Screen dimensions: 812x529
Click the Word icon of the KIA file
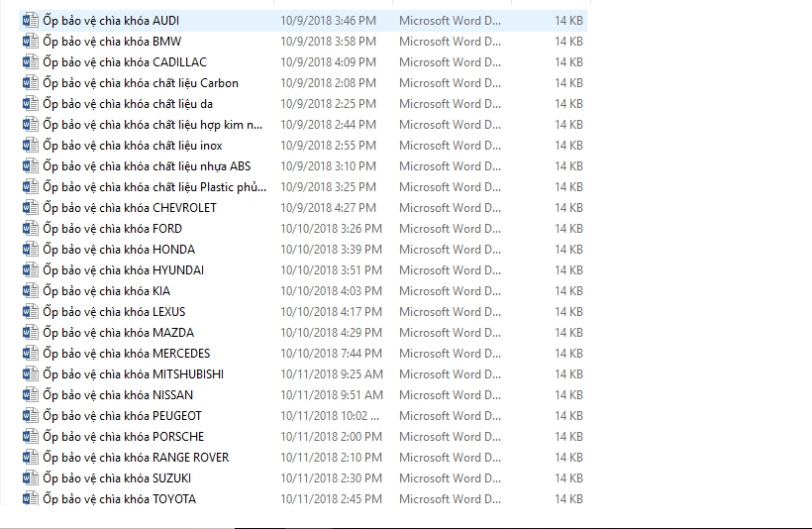tap(31, 290)
